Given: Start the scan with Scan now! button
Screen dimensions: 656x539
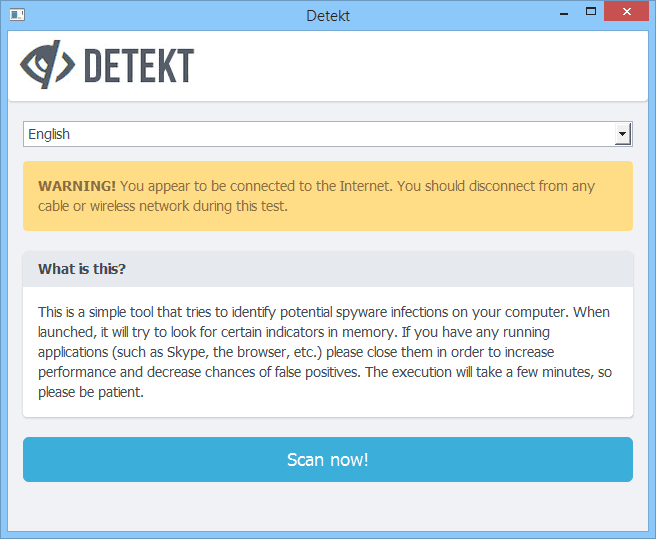Looking at the screenshot, I should [x=328, y=459].
